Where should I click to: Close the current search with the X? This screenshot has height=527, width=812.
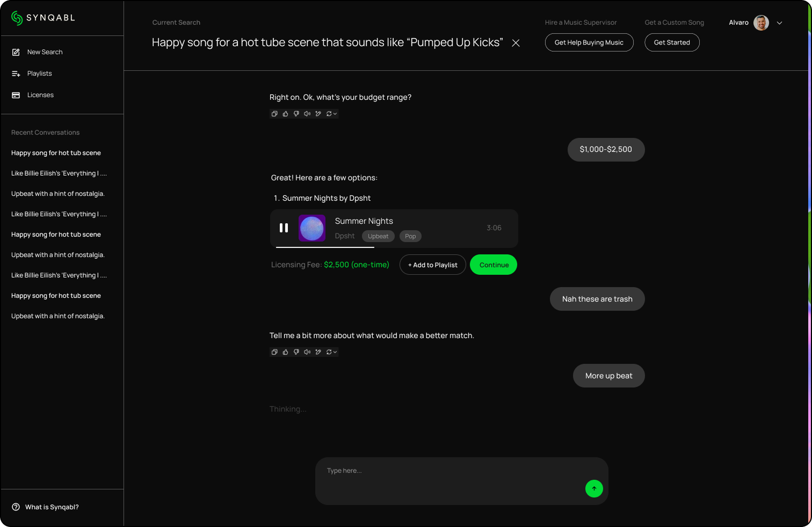516,43
